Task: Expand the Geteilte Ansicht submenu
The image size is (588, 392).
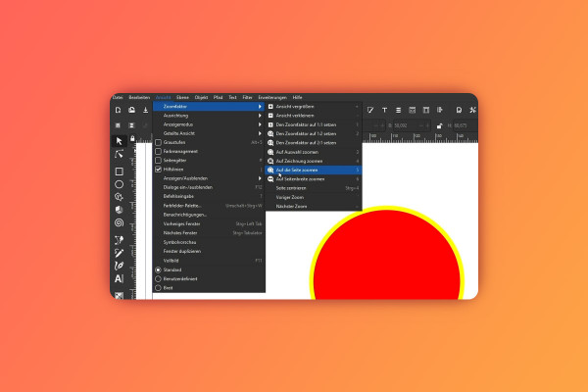Action: pyautogui.click(x=209, y=133)
